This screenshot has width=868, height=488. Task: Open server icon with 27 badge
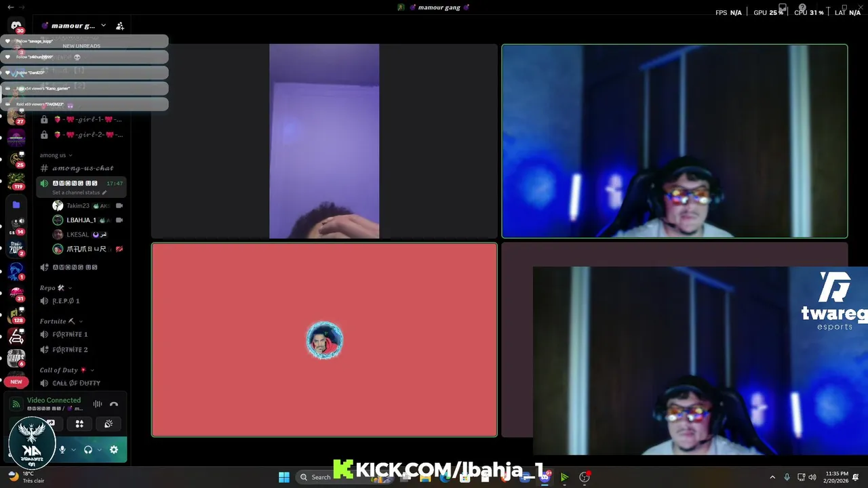(x=16, y=116)
